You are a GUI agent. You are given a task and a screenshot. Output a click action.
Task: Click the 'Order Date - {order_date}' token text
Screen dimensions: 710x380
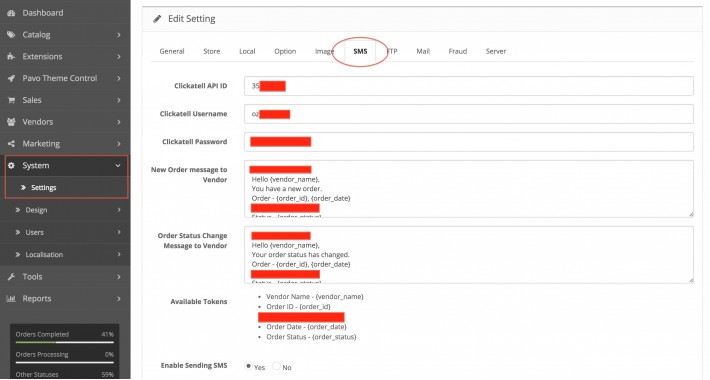pyautogui.click(x=307, y=327)
